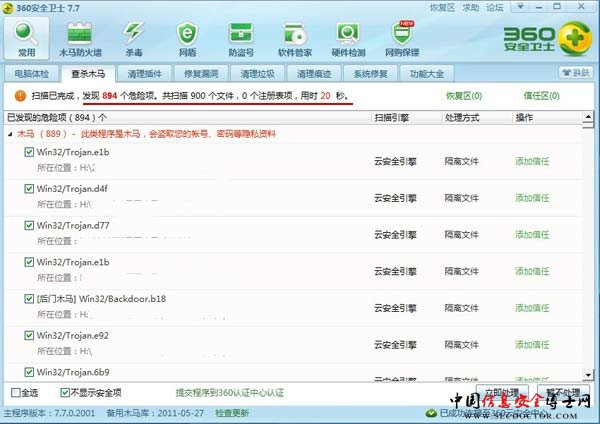The image size is (600, 424).
Task: Click 添加信任 for Win32/Trojan.d4f
Action: pos(532,198)
